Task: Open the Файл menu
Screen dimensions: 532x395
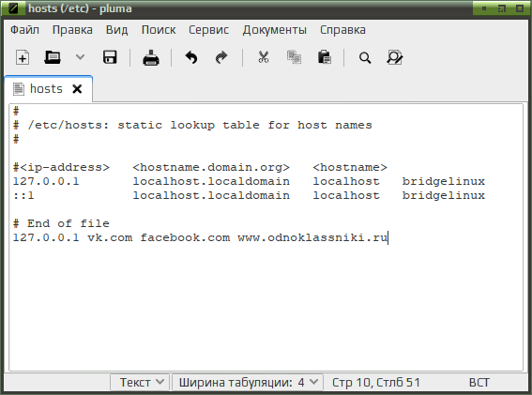Action: coord(24,30)
